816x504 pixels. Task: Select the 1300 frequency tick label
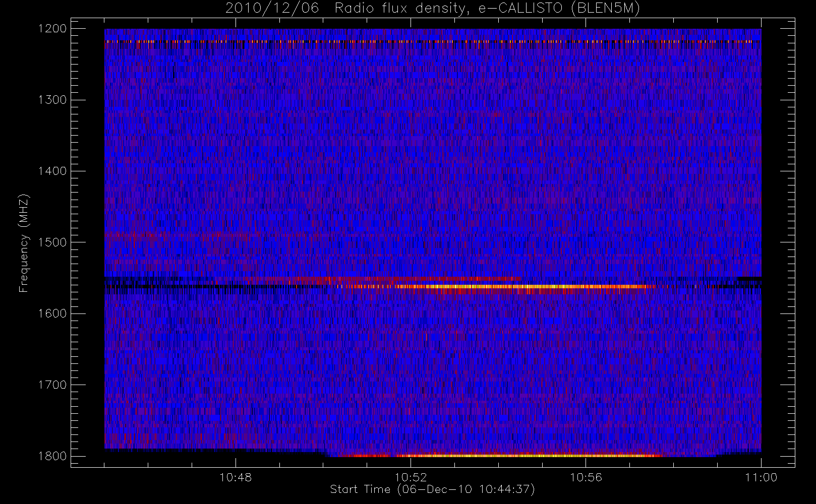[52, 100]
